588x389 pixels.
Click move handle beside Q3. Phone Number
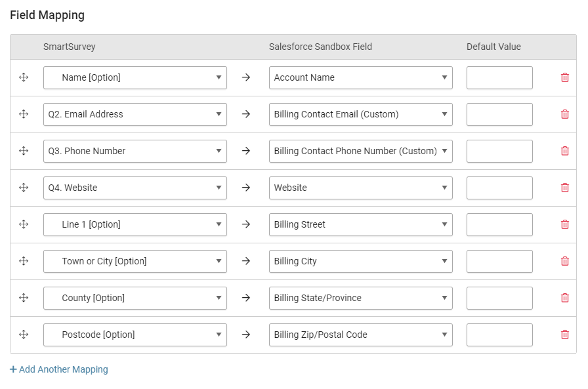point(24,151)
